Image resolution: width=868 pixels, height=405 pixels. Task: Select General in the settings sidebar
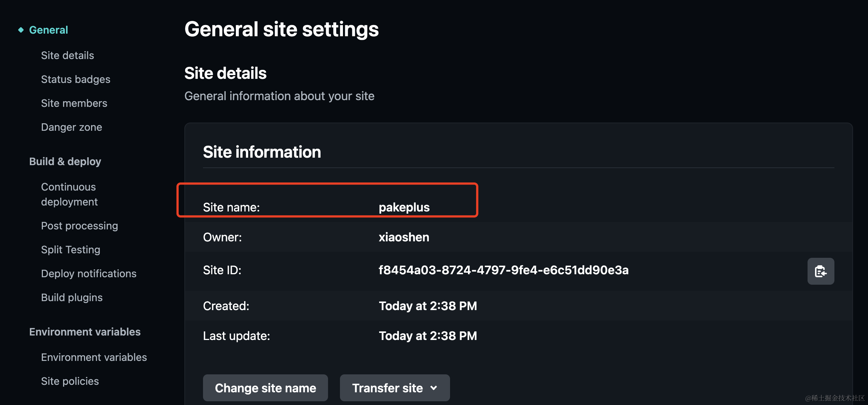[49, 30]
